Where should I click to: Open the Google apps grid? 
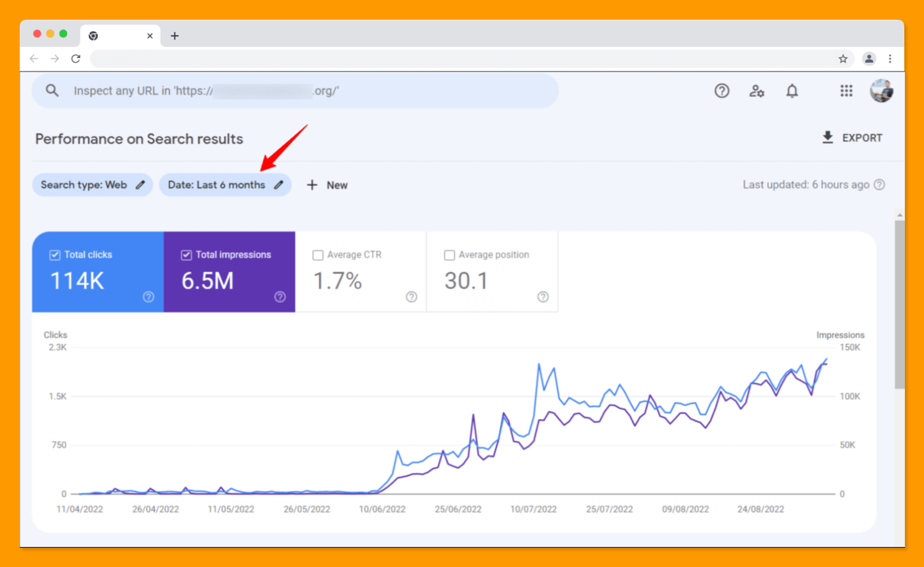846,91
